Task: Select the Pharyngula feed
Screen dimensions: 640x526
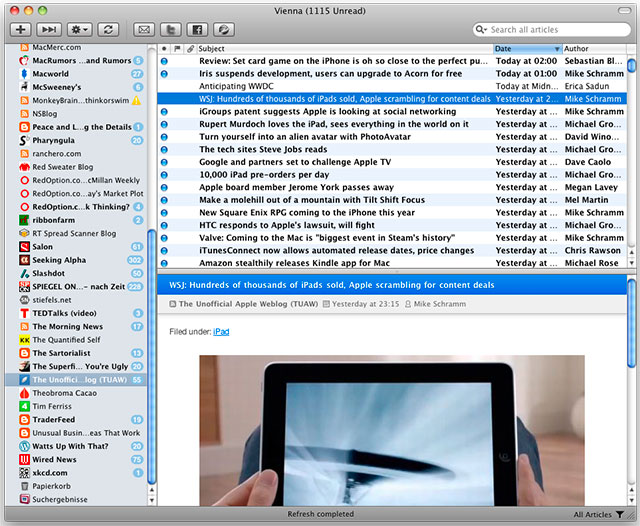Action: (76, 140)
